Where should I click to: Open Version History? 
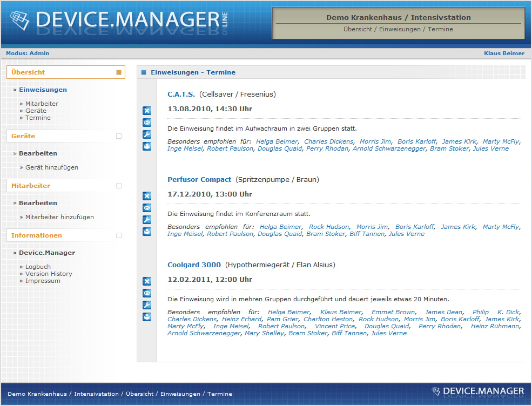pos(49,274)
